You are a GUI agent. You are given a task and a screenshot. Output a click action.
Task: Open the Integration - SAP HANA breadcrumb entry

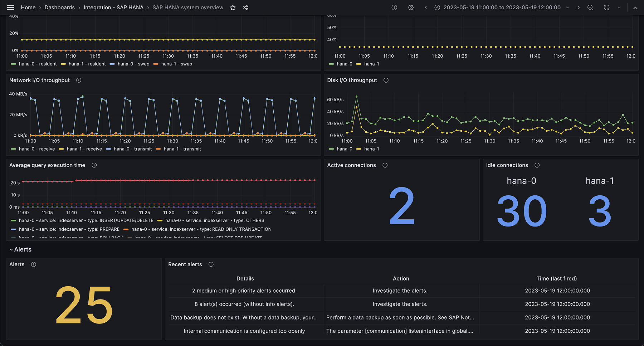(x=114, y=7)
